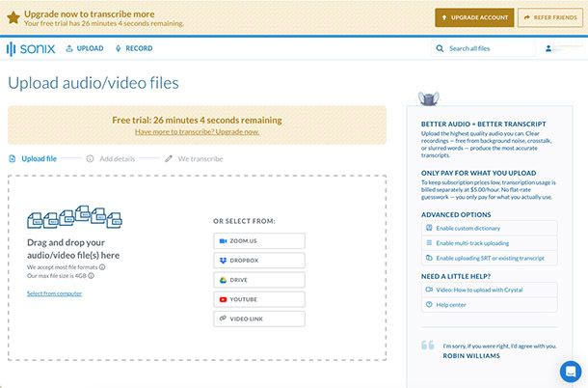This screenshot has height=388, width=588.
Task: Click the Zoom camera icon
Action: [x=223, y=241]
